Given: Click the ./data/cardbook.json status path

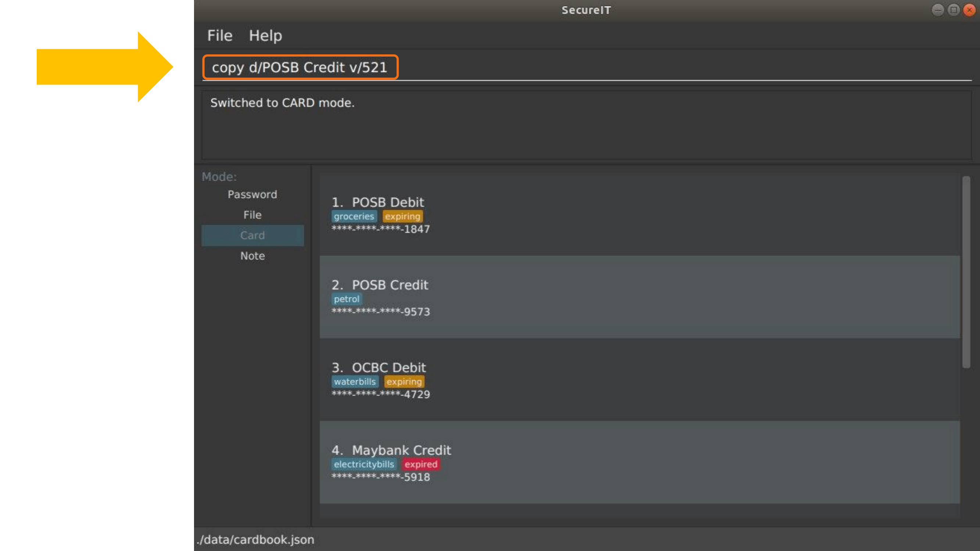Looking at the screenshot, I should 255,540.
